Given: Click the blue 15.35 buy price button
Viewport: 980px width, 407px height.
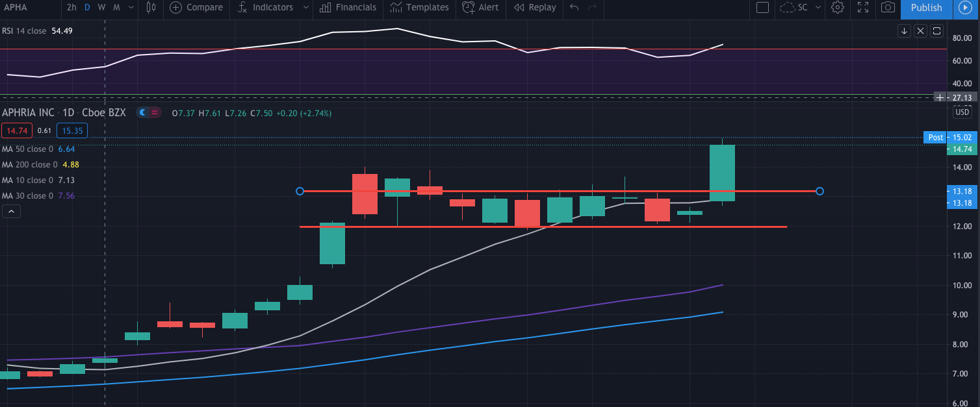Looking at the screenshot, I should click(x=72, y=130).
